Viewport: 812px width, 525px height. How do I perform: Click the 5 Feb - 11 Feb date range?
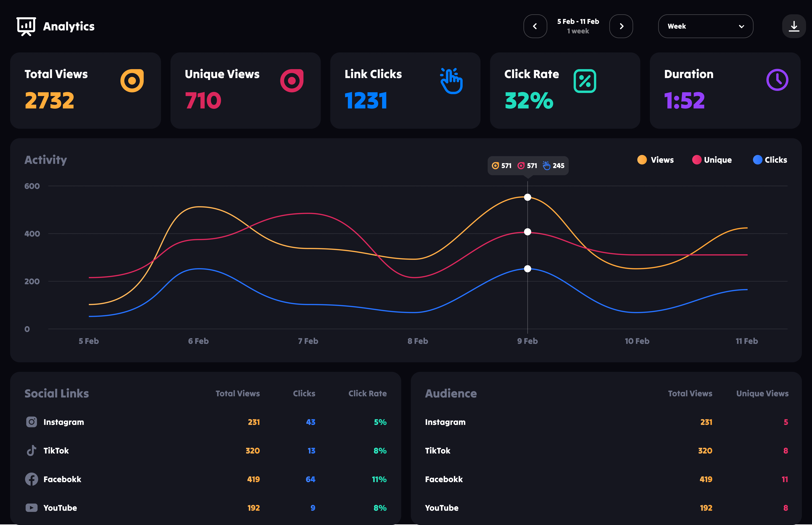(578, 21)
